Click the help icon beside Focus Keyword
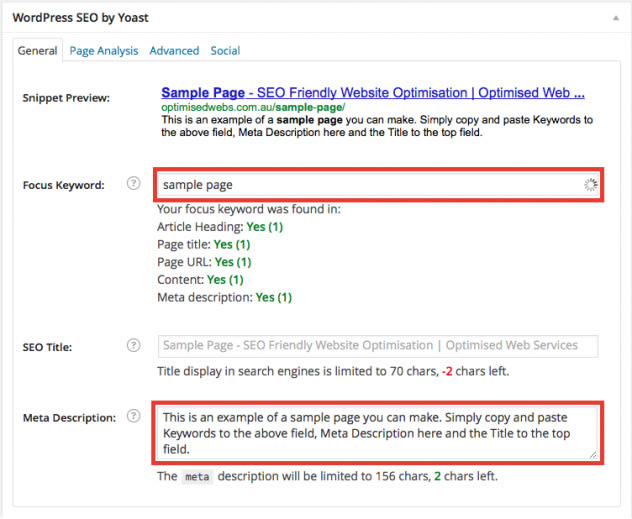 click(134, 184)
